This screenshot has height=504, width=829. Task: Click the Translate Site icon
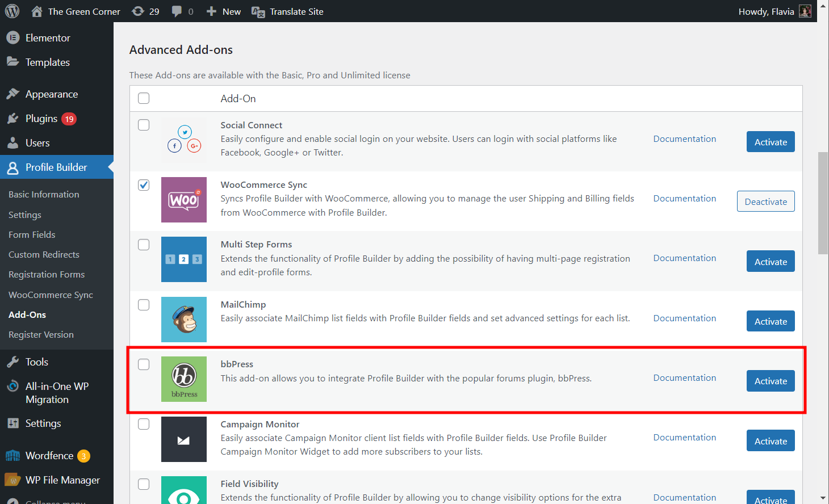pos(258,12)
